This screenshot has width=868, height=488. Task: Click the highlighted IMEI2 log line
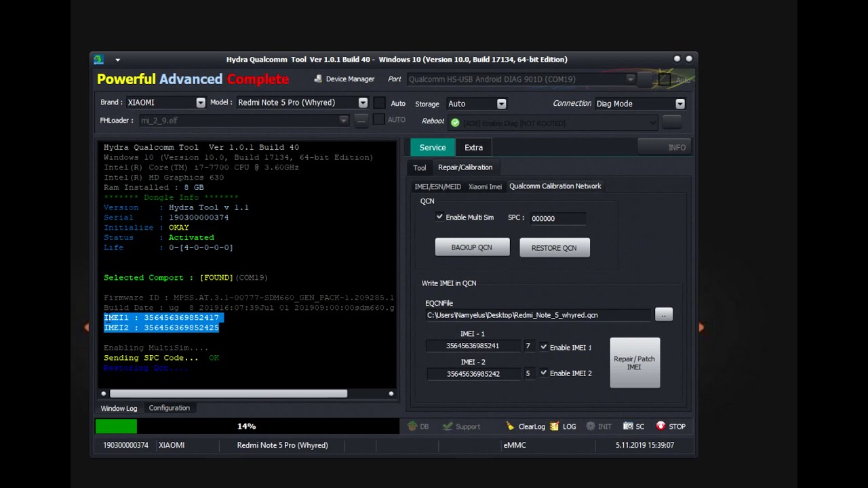(161, 327)
